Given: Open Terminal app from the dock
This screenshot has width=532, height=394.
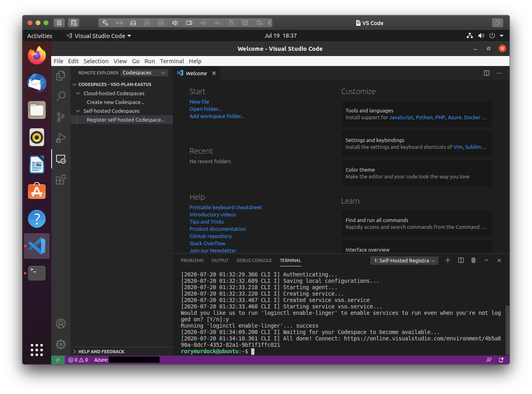Looking at the screenshot, I should (37, 273).
